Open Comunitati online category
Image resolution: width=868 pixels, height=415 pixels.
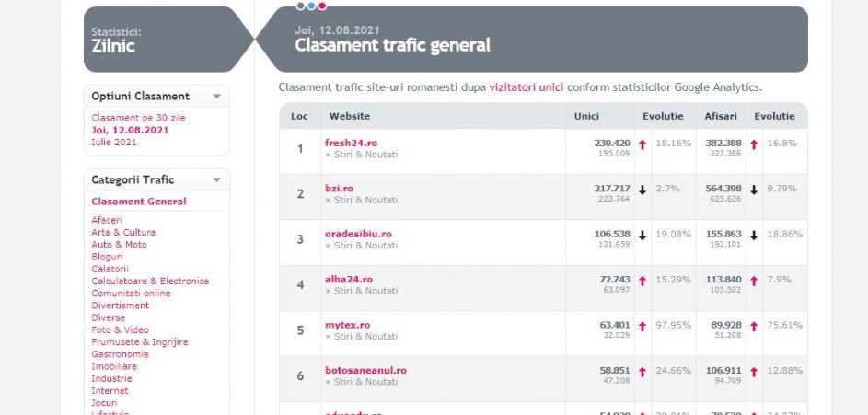(132, 294)
